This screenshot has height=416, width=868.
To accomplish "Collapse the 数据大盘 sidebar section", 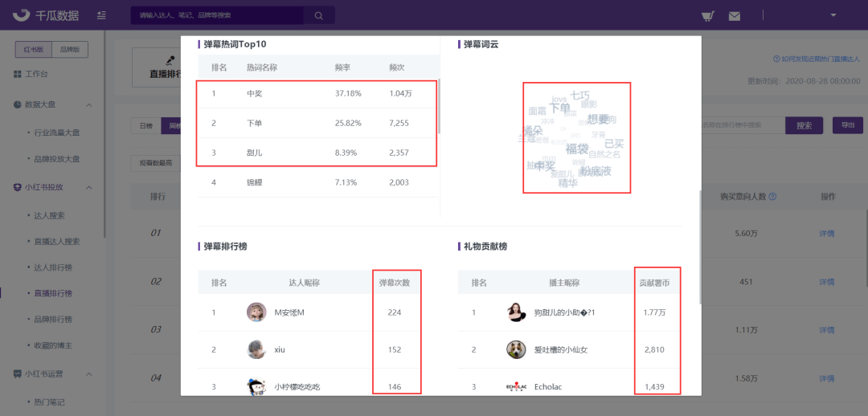I will click(x=89, y=105).
